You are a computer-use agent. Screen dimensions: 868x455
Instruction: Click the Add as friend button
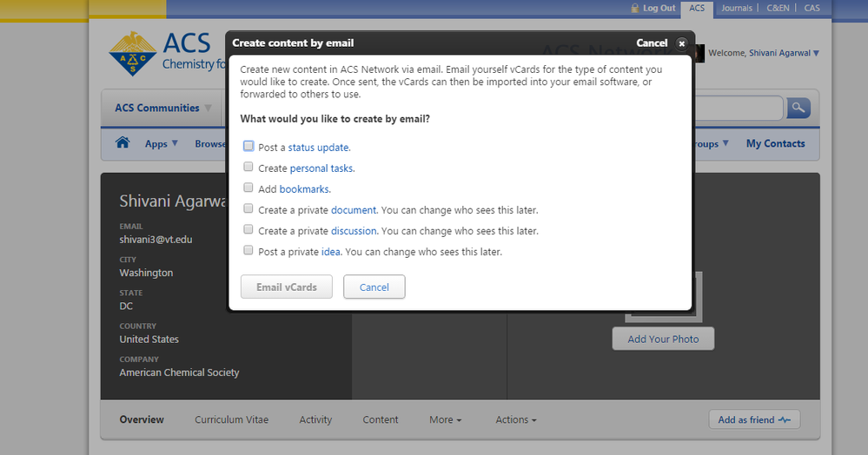coord(753,420)
